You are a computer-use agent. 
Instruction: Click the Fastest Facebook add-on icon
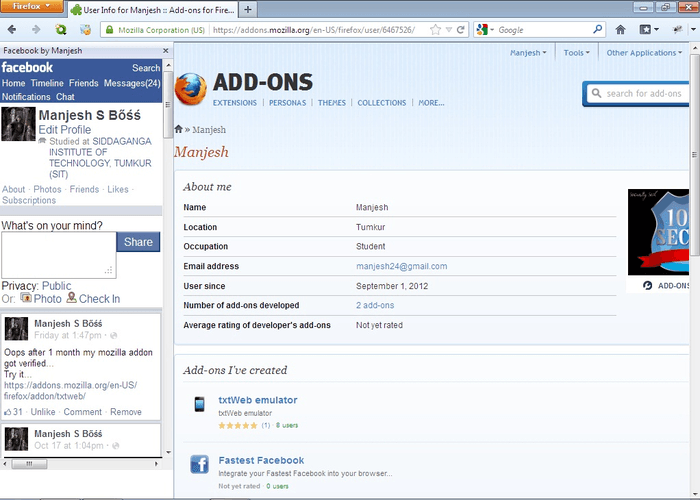coord(199,464)
